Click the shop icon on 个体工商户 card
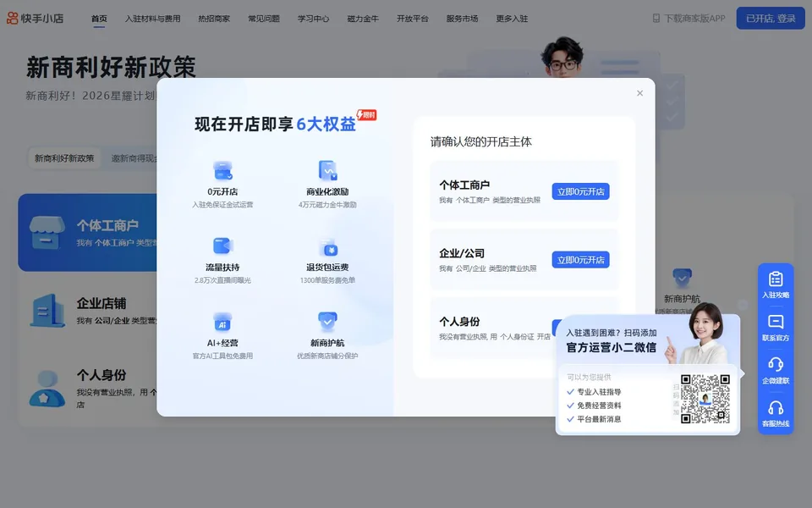This screenshot has height=508, width=812. coord(47,232)
